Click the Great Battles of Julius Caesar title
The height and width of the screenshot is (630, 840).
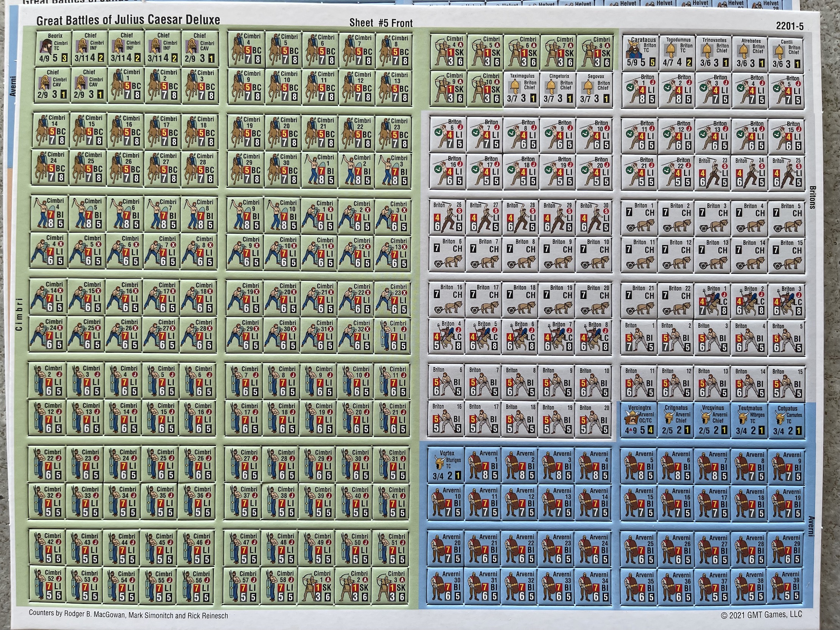pos(128,20)
